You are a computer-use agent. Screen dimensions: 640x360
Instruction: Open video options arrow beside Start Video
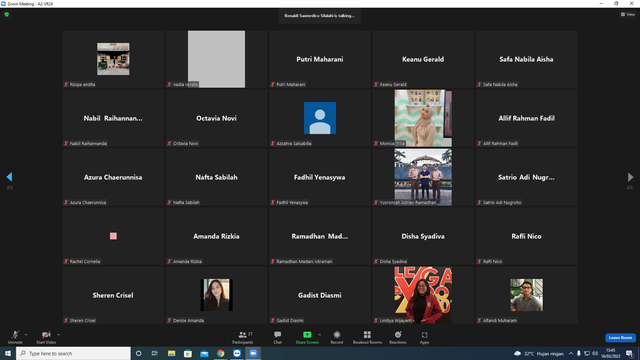tap(59, 335)
